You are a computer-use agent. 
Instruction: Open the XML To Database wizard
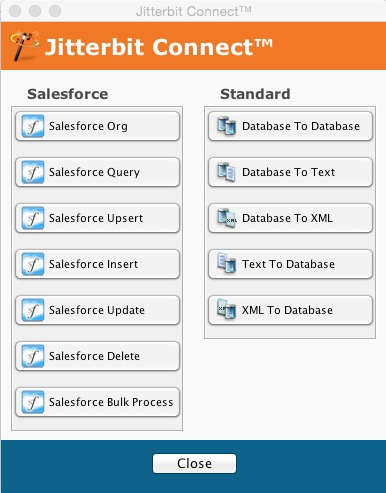(x=290, y=310)
